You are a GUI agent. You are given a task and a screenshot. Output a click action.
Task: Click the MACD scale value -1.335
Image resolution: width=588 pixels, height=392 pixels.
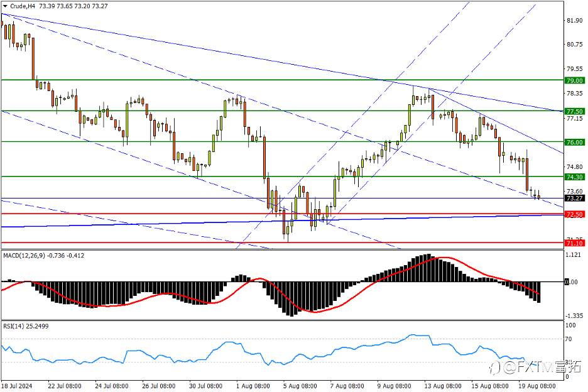pos(574,316)
